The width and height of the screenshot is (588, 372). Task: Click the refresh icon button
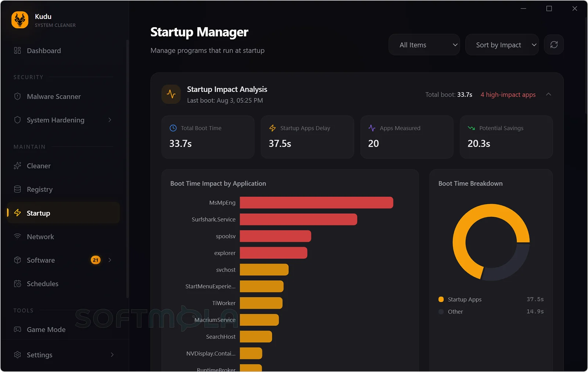(x=554, y=45)
